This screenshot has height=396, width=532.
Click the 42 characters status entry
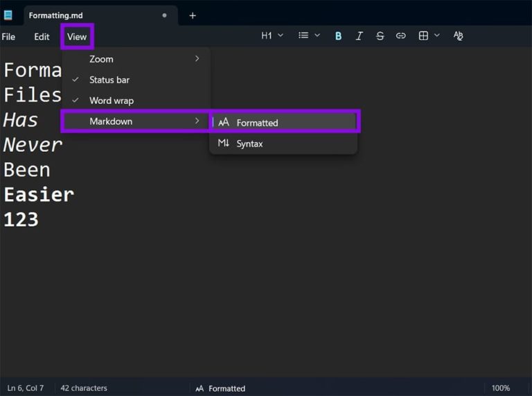click(x=84, y=388)
